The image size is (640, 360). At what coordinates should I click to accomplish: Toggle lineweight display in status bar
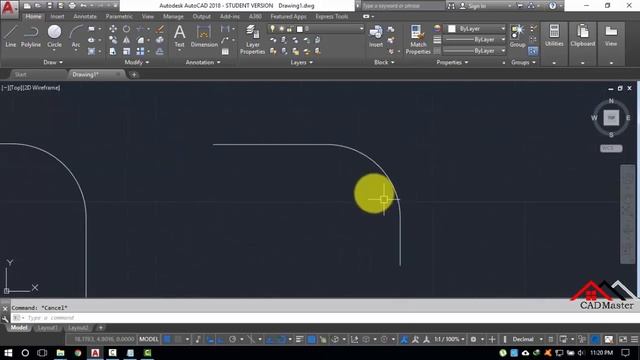(x=300, y=339)
